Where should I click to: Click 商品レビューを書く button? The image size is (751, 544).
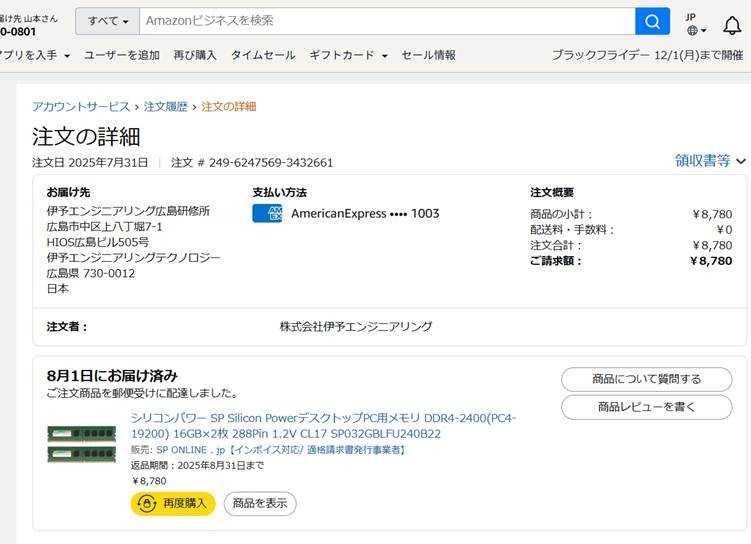tap(646, 407)
